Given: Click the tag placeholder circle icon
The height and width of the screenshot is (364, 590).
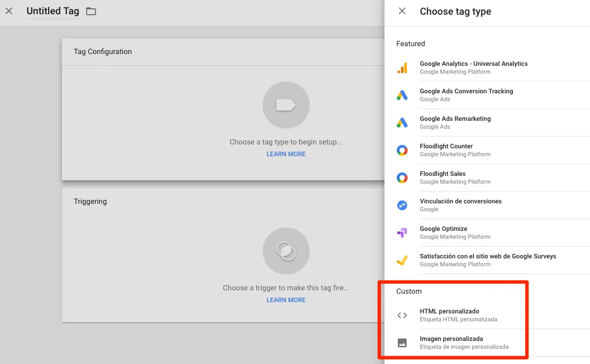Looking at the screenshot, I should [x=286, y=105].
